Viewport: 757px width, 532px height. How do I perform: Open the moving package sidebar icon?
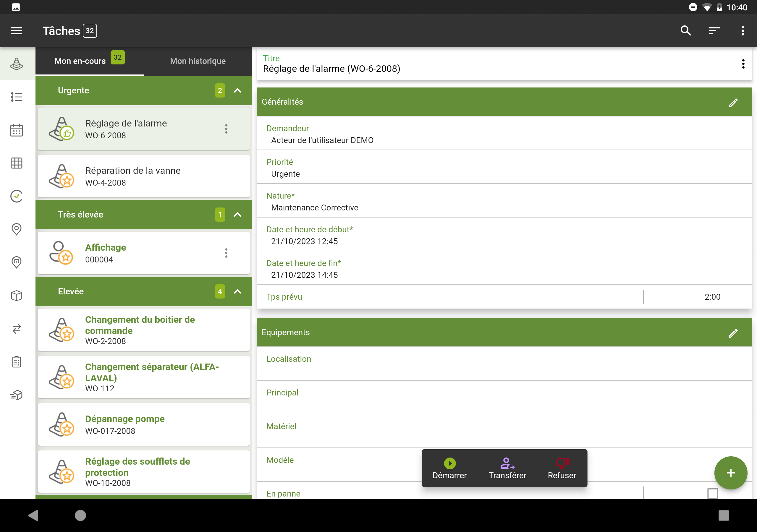tap(17, 395)
